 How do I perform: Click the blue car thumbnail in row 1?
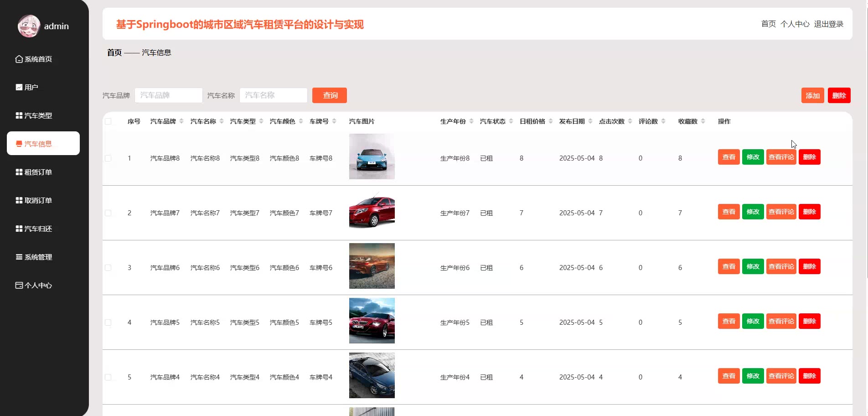372,156
